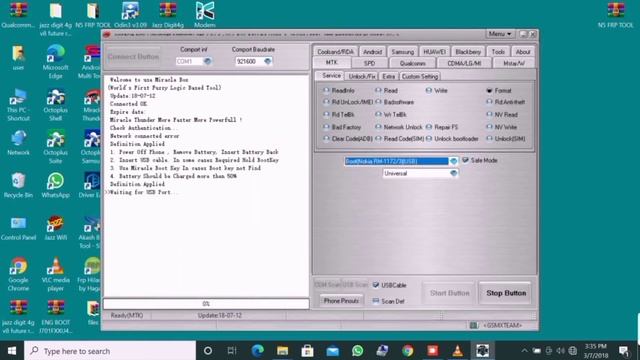Viewport: 640px width, 360px height.
Task: Click the Miracle Box taskbar icon
Action: [482, 351]
